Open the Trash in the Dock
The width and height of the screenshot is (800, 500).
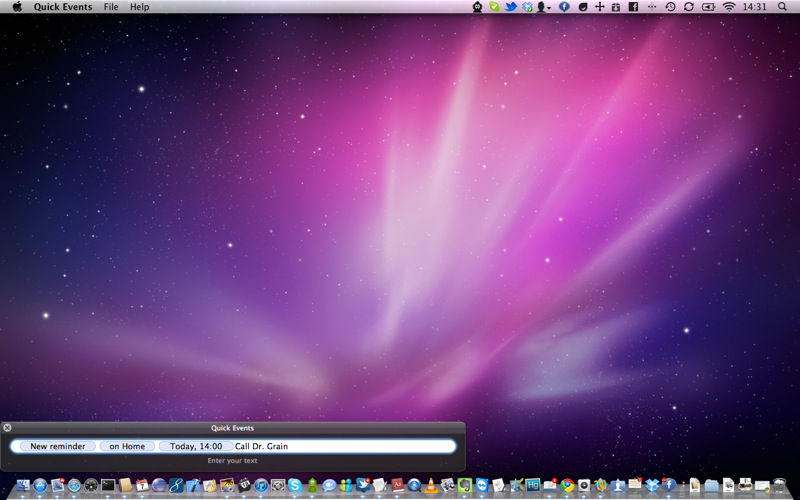(779, 485)
